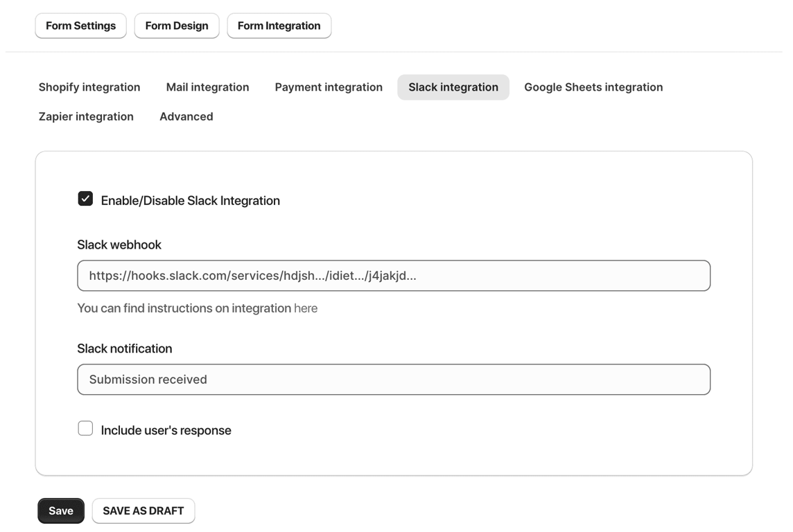Click the 'Enable/Disable Slack Integration' label text

coord(191,201)
